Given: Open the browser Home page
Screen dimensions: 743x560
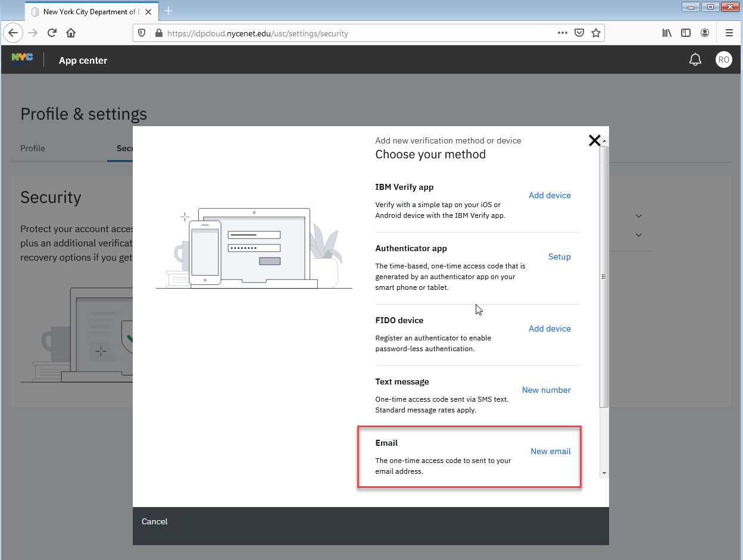Looking at the screenshot, I should (x=71, y=33).
